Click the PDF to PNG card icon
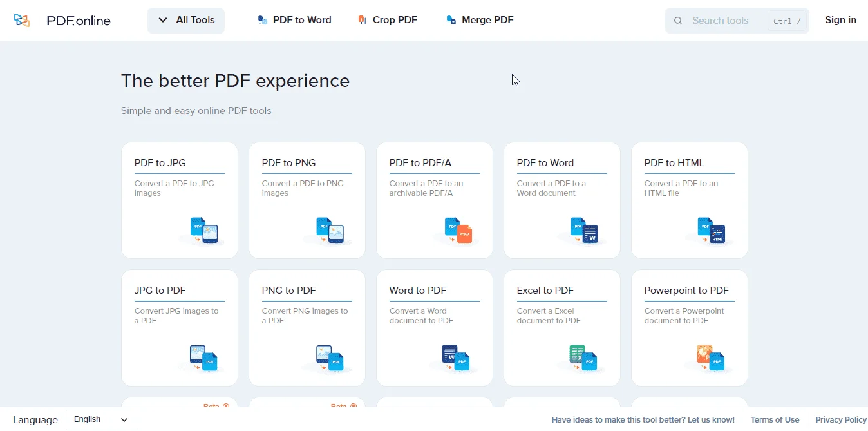Image resolution: width=868 pixels, height=431 pixels. coord(330,231)
